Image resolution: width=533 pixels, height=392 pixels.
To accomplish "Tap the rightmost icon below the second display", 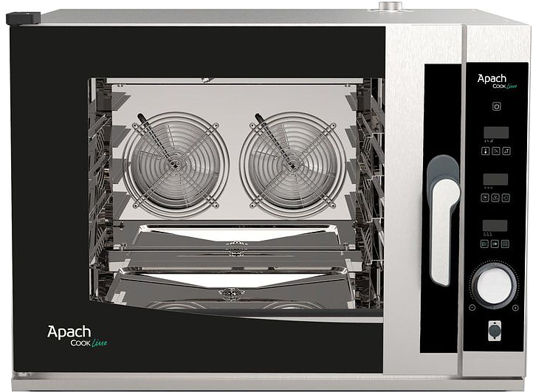I will pos(506,198).
